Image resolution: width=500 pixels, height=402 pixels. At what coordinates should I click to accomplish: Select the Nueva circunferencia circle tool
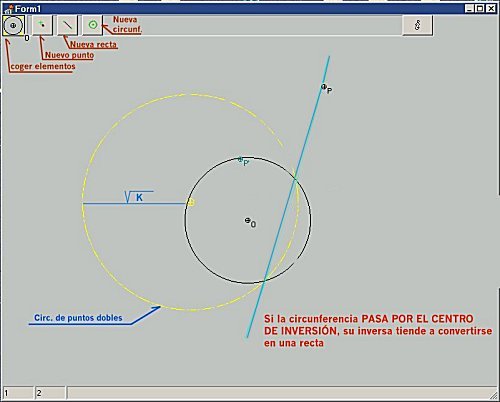click(x=93, y=25)
